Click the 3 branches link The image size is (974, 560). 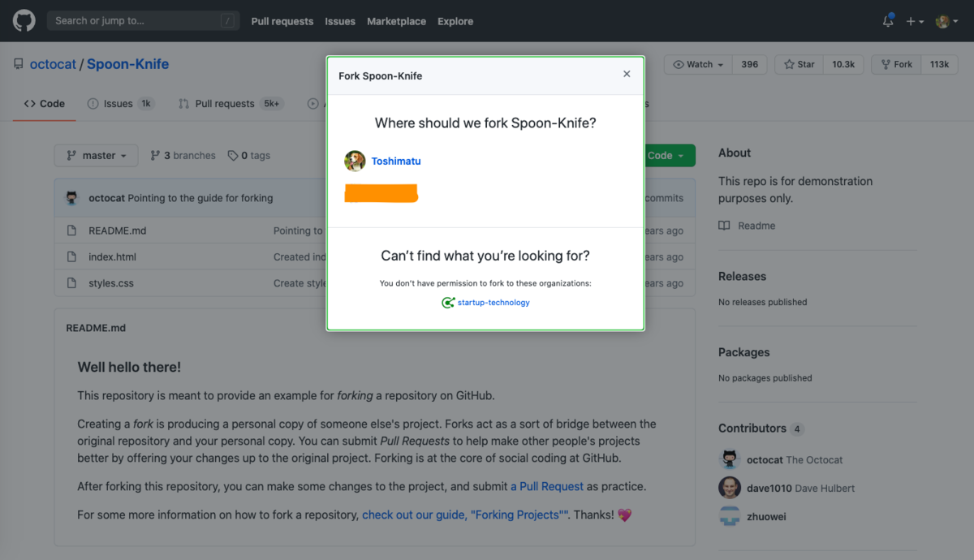click(x=183, y=156)
